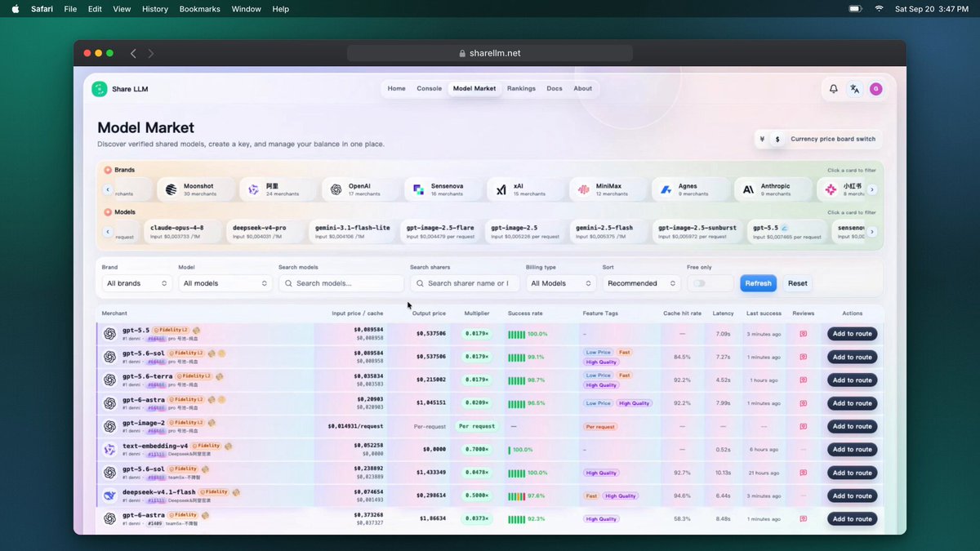Click the Reset filters button
980x551 pixels.
tap(798, 283)
